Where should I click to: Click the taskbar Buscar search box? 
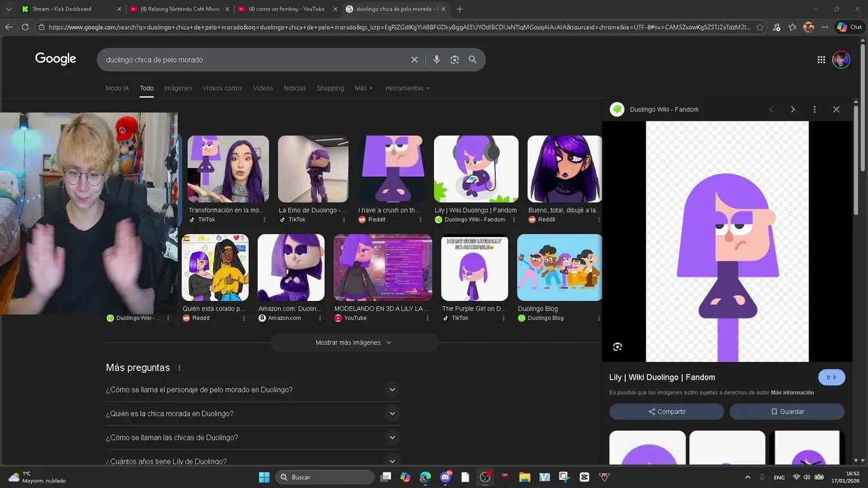(325, 477)
